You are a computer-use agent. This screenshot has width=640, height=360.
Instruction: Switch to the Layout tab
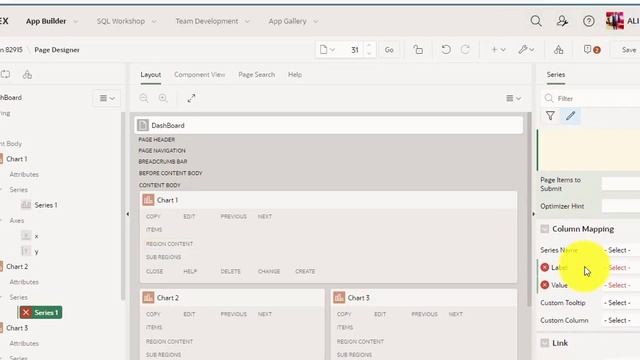click(x=151, y=75)
